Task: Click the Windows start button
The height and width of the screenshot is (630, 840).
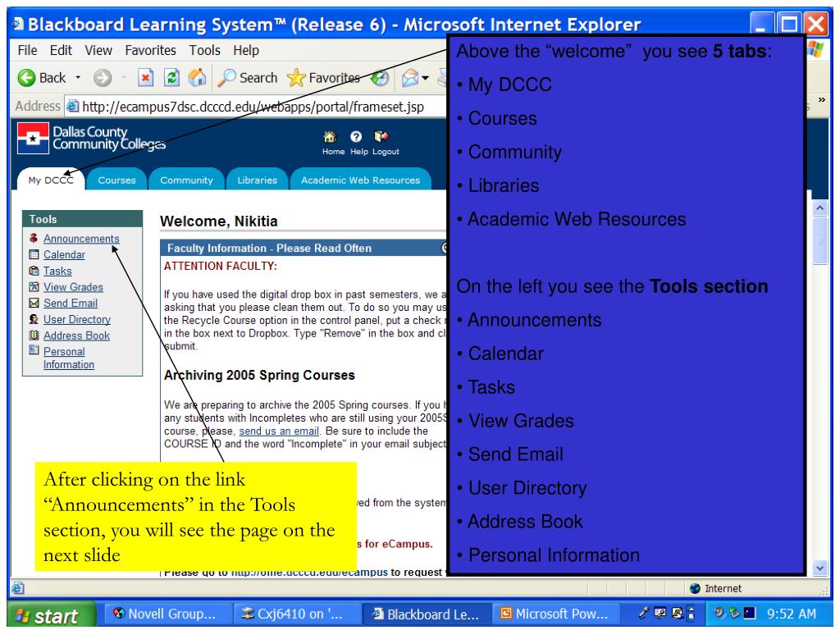Action: pyautogui.click(x=52, y=615)
